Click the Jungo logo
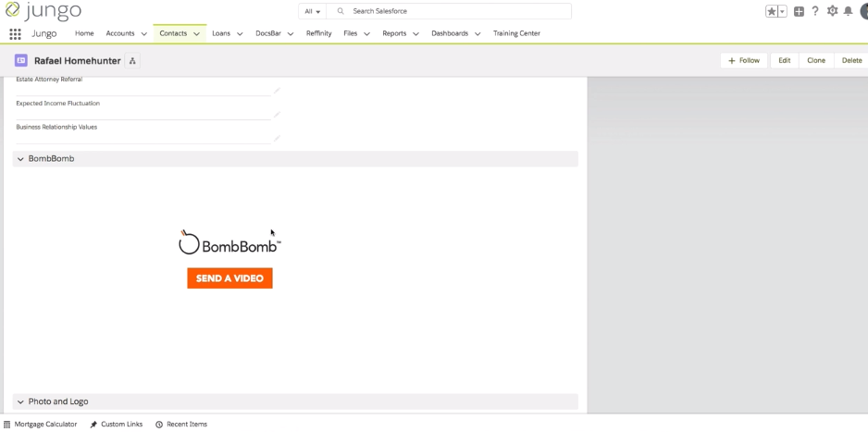868x432 pixels. click(x=43, y=10)
